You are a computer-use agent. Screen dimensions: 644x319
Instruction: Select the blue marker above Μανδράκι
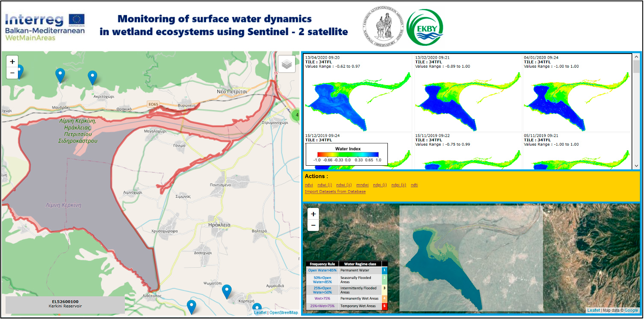tap(60, 75)
